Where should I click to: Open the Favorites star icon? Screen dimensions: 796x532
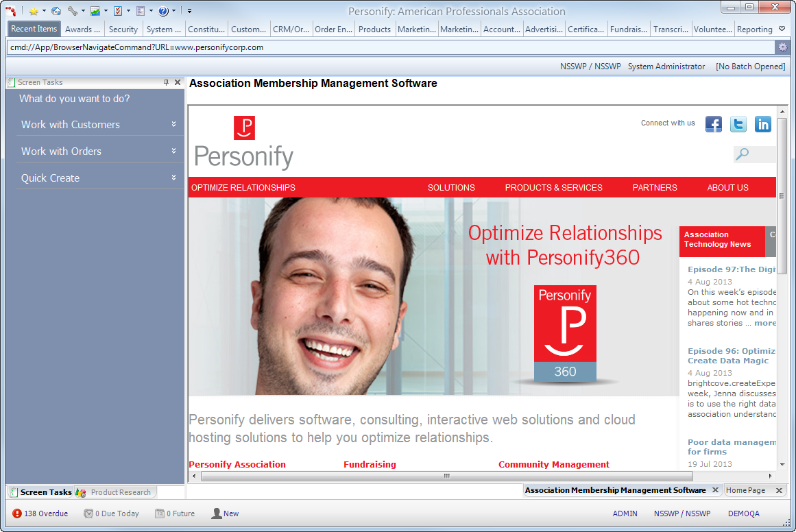coord(34,11)
